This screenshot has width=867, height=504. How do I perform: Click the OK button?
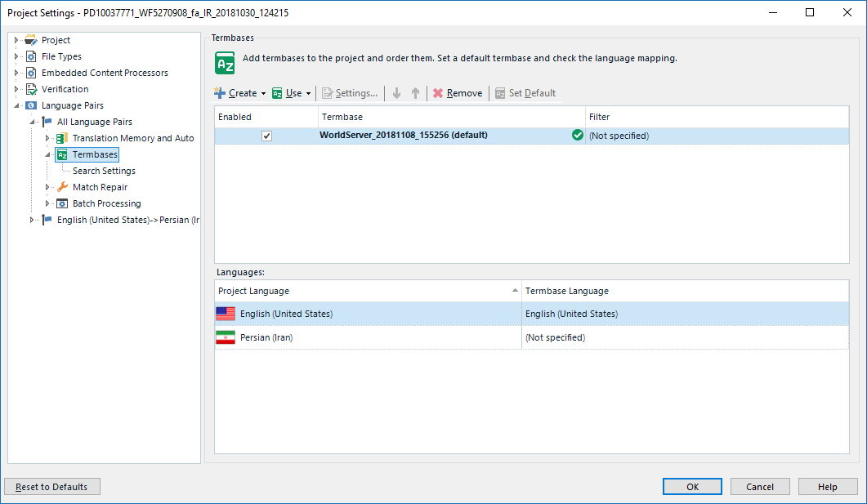[692, 487]
